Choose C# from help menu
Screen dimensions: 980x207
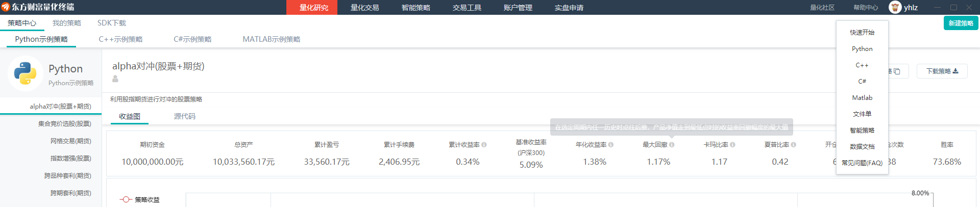[x=862, y=81]
